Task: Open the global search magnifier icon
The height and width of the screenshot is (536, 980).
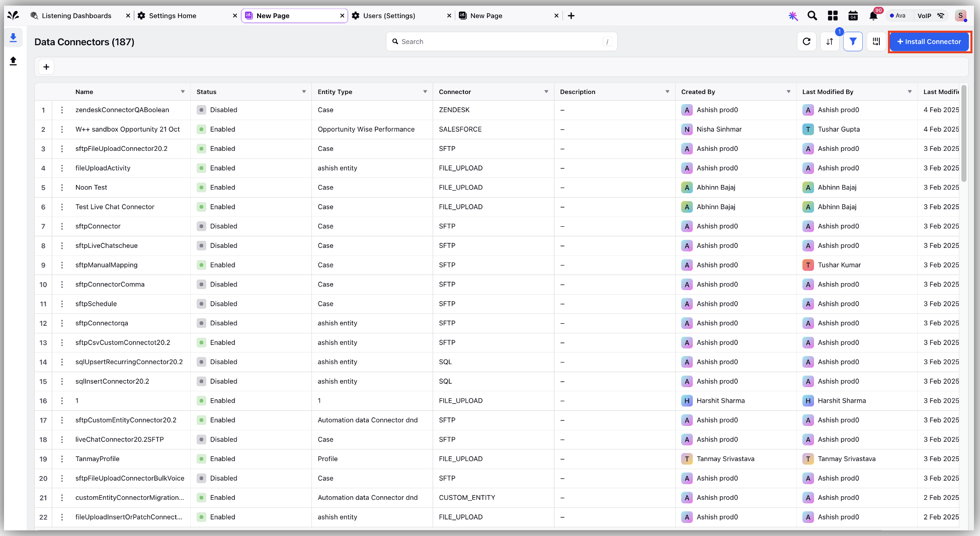Action: coord(812,16)
